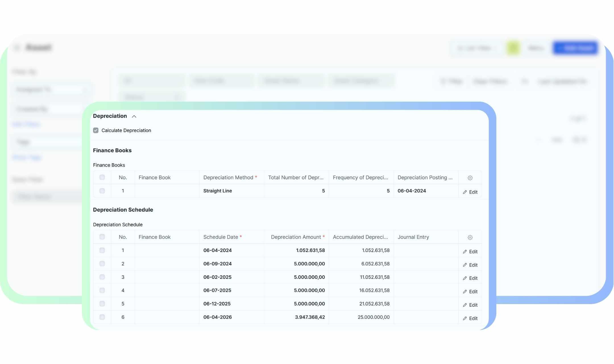The height and width of the screenshot is (364, 614).
Task: Select all rows in the Depreciation Schedule table
Action: tap(102, 237)
